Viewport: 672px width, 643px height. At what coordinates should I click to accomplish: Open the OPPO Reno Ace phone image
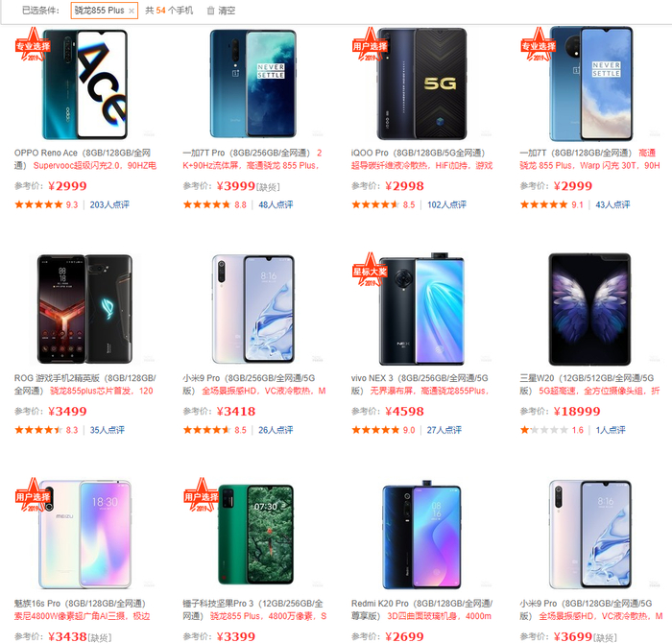pos(85,84)
